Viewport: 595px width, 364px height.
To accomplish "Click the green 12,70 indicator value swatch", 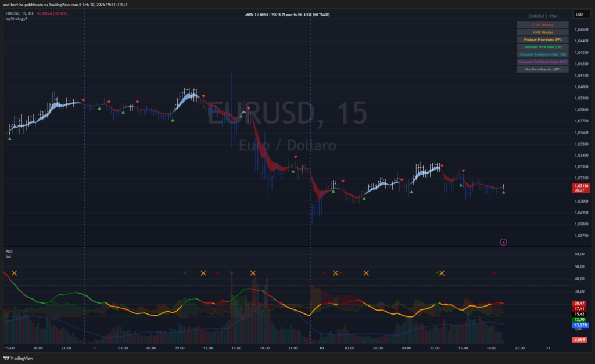I will pos(579,320).
